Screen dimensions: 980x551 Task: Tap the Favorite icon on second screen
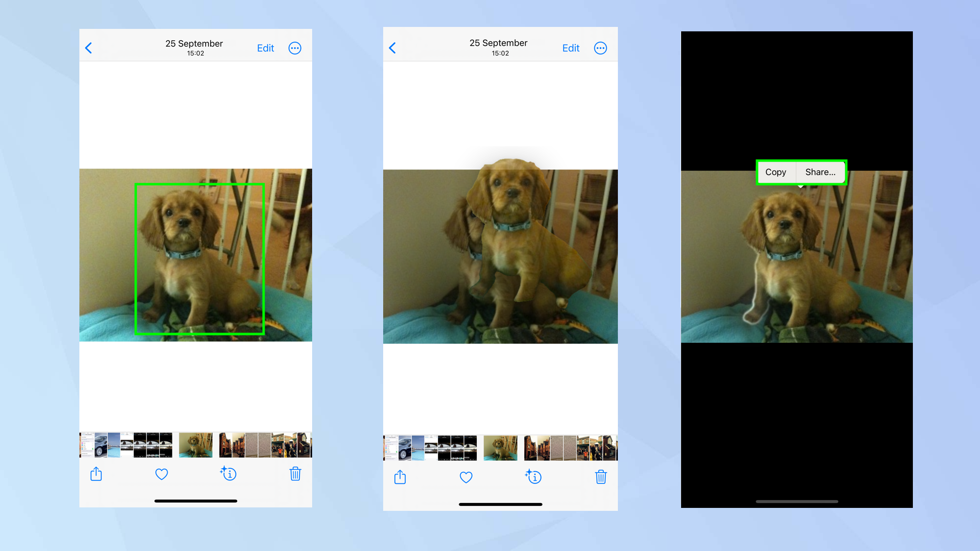[x=466, y=477]
